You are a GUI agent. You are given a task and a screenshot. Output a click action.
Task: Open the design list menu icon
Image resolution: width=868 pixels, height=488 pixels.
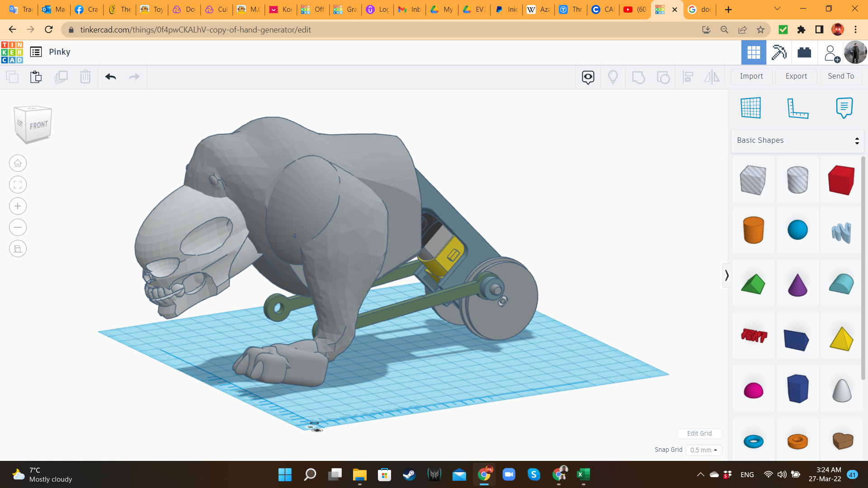[x=36, y=52]
